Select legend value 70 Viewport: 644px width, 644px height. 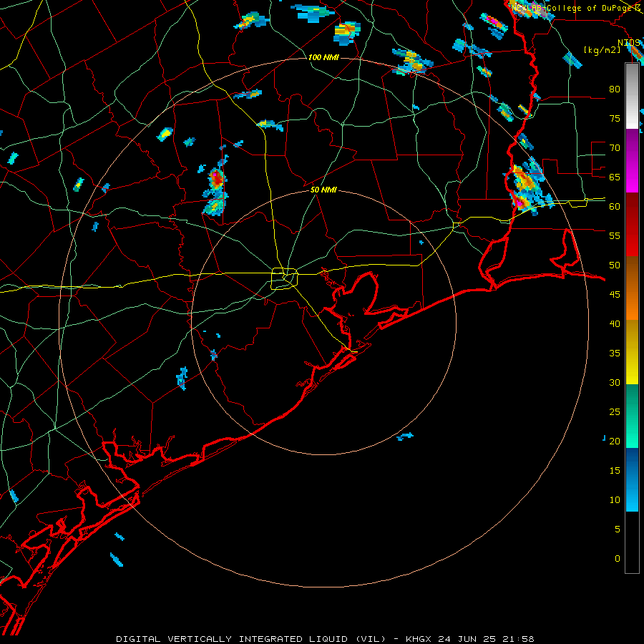(615, 148)
